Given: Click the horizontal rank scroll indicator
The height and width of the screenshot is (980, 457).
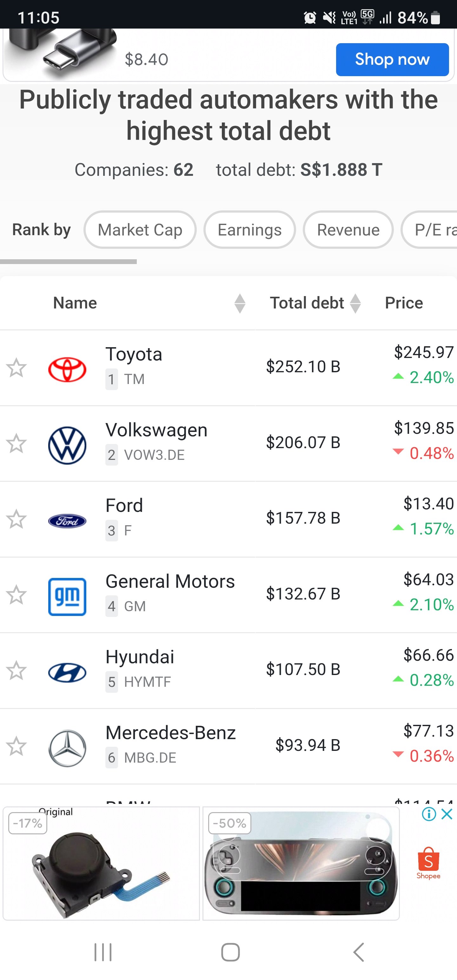Looking at the screenshot, I should (69, 262).
